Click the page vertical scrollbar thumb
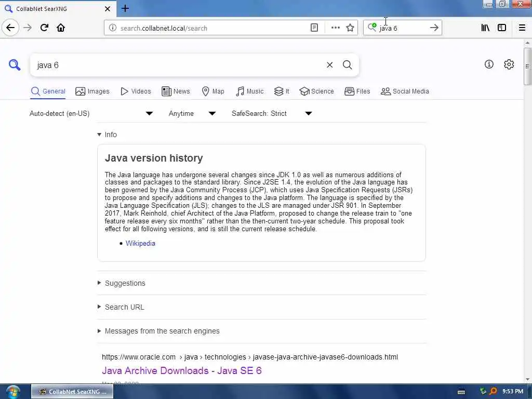Viewport: 532px width, 399px height. tap(527, 66)
